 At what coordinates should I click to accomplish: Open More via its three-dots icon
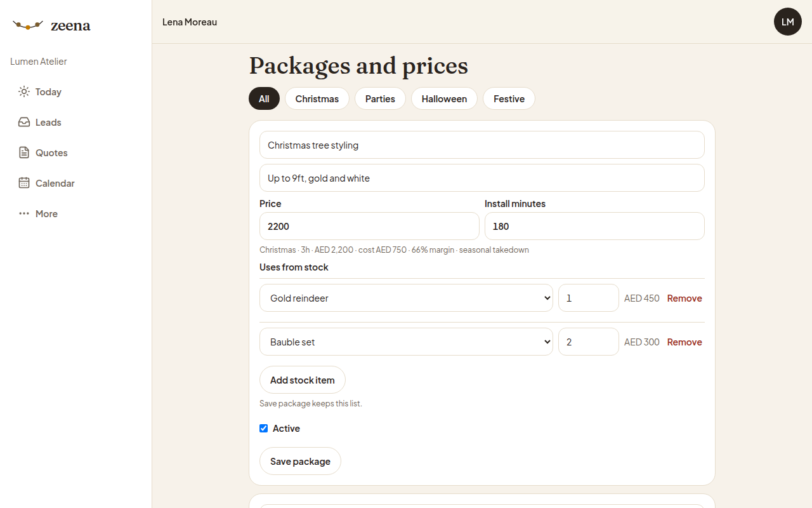[24, 213]
